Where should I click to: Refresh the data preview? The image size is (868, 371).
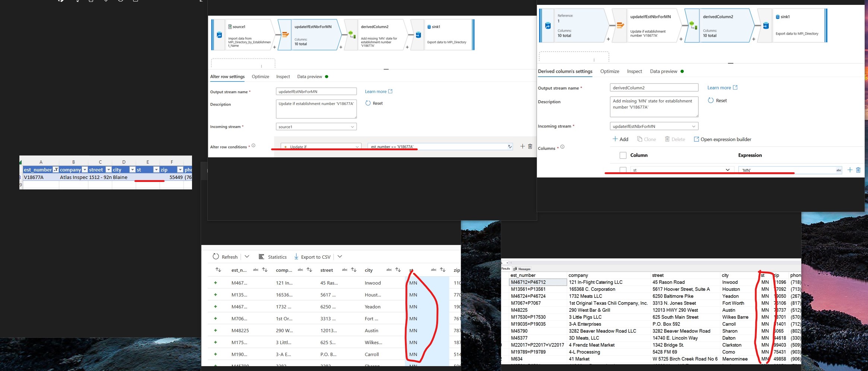click(x=225, y=257)
